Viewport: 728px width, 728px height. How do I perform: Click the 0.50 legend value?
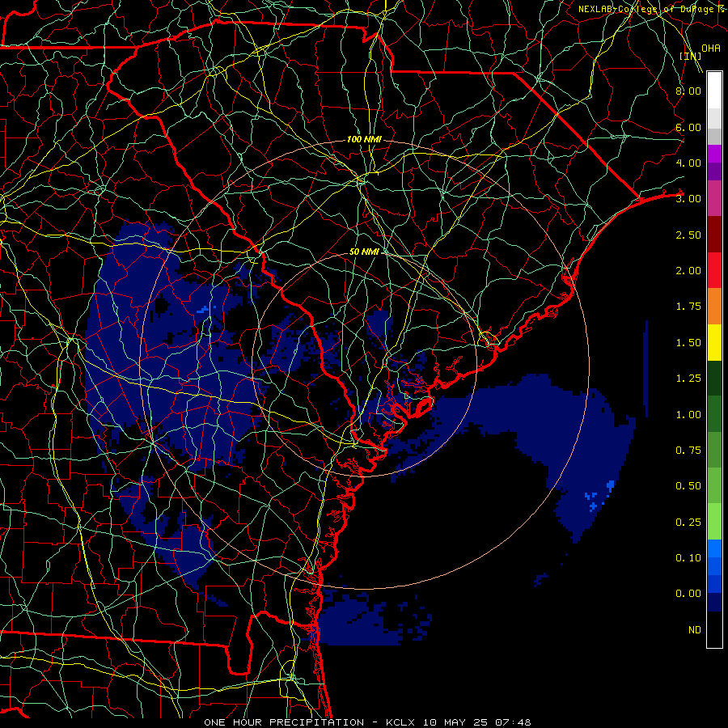pos(688,486)
